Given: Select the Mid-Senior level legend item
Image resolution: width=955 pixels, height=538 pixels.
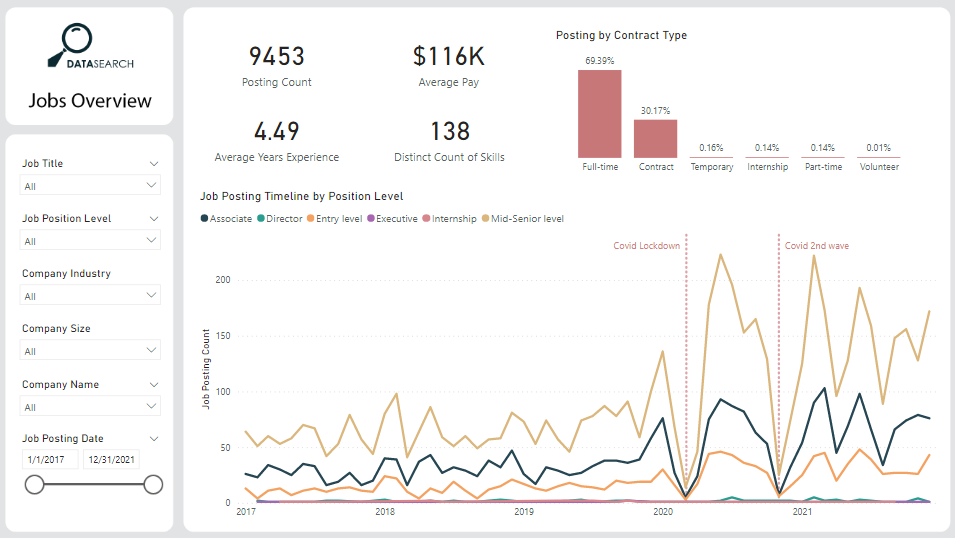Looking at the screenshot, I should click(x=524, y=218).
